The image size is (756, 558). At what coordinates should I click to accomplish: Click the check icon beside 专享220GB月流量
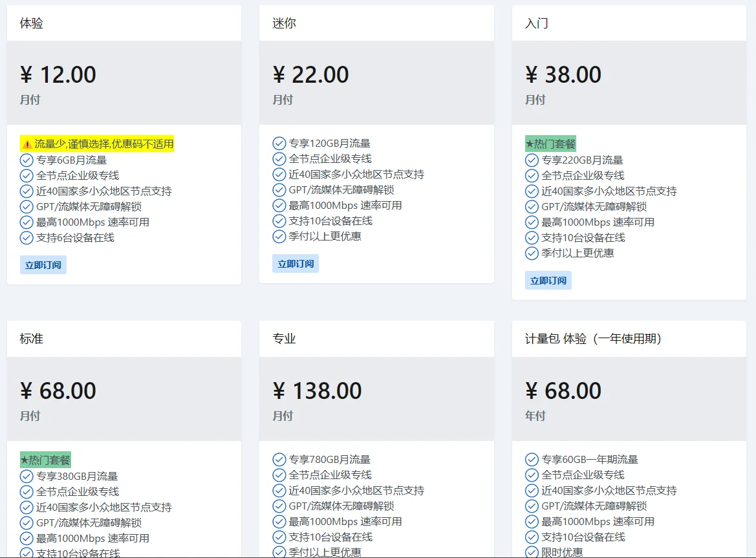point(532,160)
